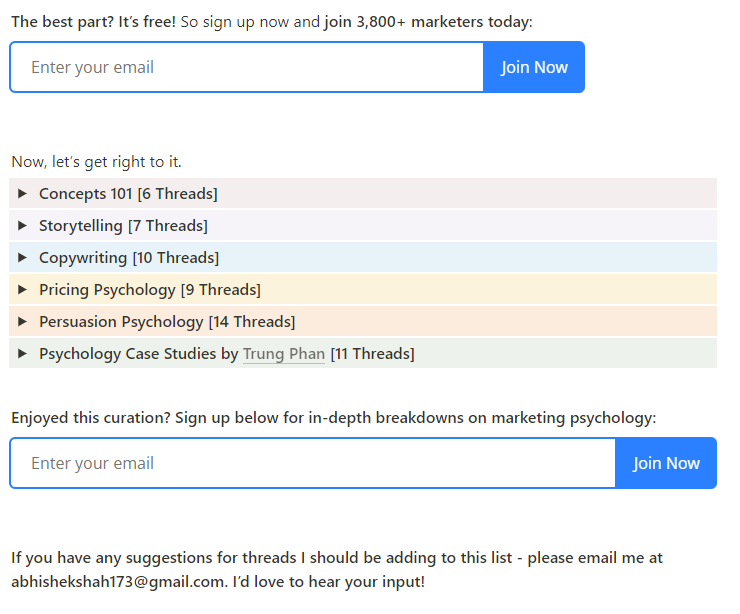This screenshot has width=740, height=614.
Task: Select the Storytelling [7 Threads] heading
Action: [123, 226]
